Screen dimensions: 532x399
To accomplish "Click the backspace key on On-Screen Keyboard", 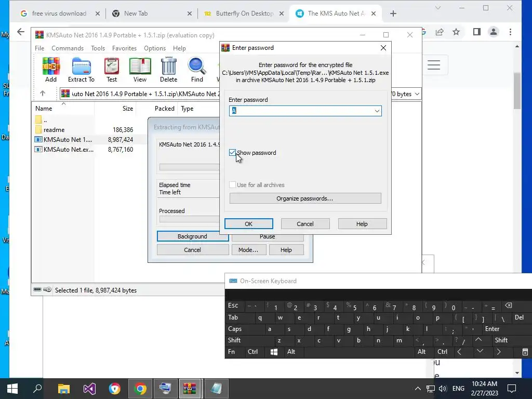I will [508, 305].
